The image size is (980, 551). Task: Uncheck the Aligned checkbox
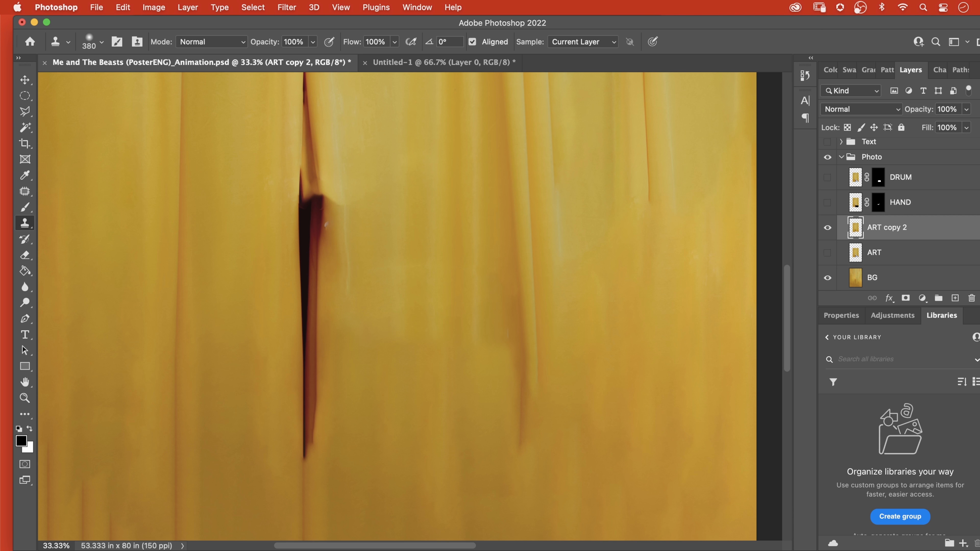click(x=472, y=42)
